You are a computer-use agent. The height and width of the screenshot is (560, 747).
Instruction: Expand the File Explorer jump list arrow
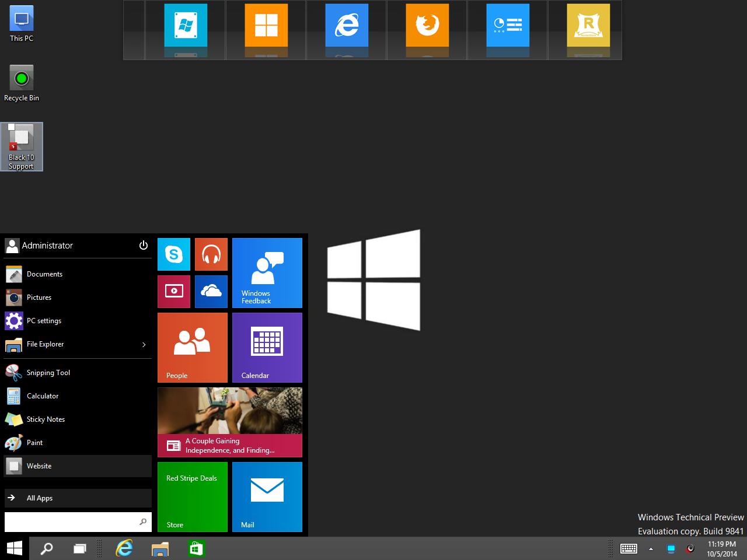pos(144,345)
